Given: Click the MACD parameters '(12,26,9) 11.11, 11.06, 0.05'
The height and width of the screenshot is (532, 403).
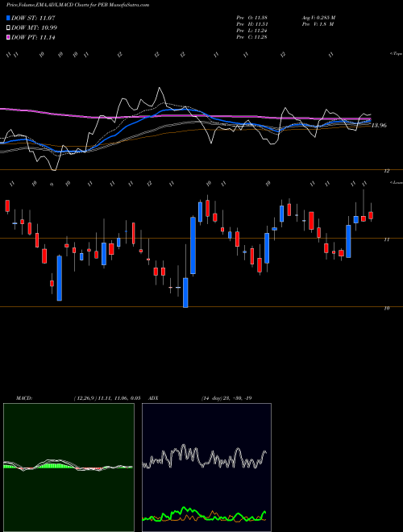Looking at the screenshot, I should point(107,398).
